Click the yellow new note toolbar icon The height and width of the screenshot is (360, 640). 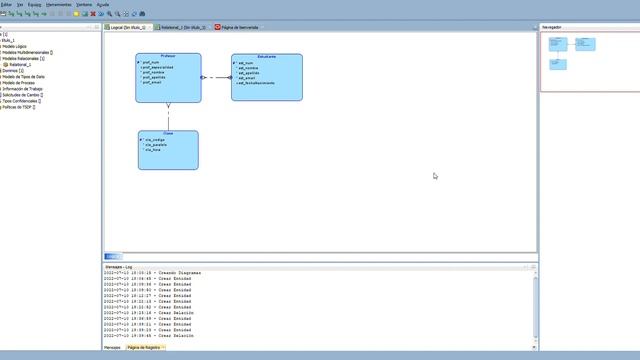(x=76, y=14)
